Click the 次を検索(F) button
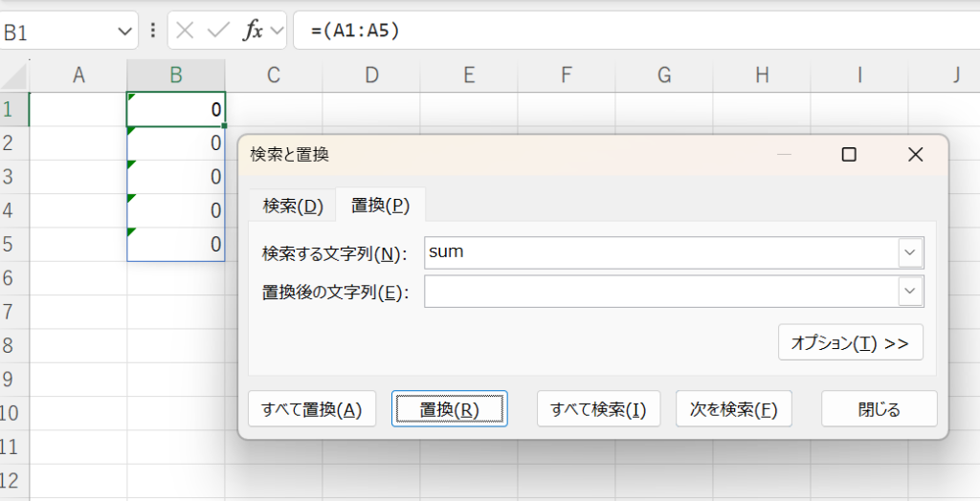 [x=734, y=409]
